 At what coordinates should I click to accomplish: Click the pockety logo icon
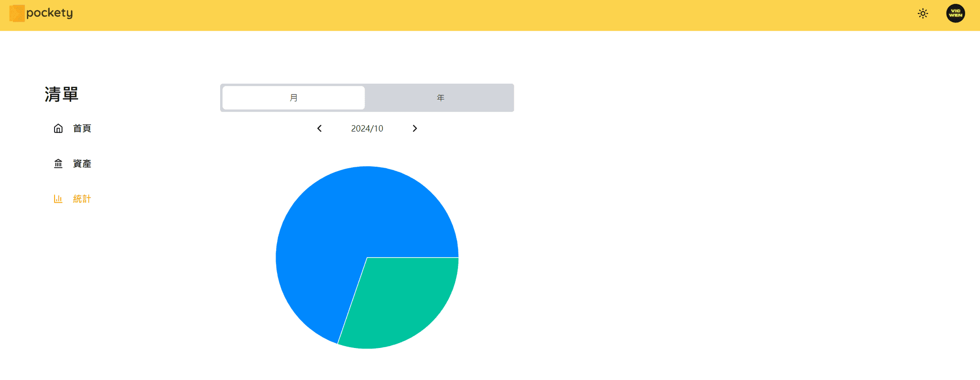pyautogui.click(x=17, y=13)
